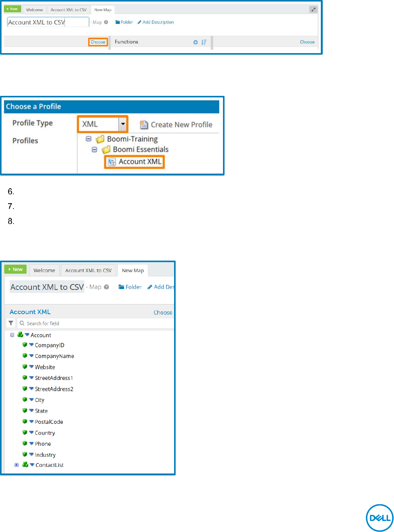The height and width of the screenshot is (532, 394).
Task: Click the sort functions icon
Action: point(204,42)
